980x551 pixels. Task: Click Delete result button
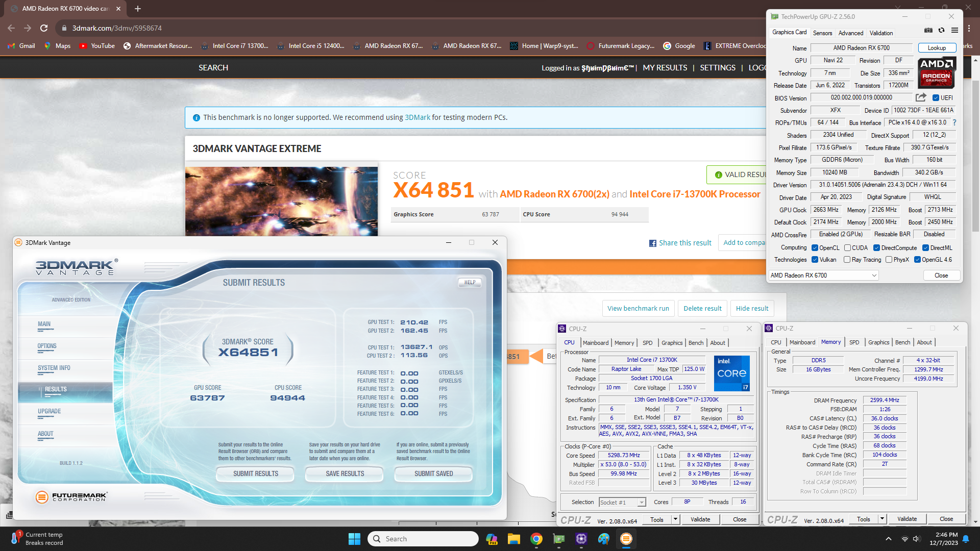702,309
